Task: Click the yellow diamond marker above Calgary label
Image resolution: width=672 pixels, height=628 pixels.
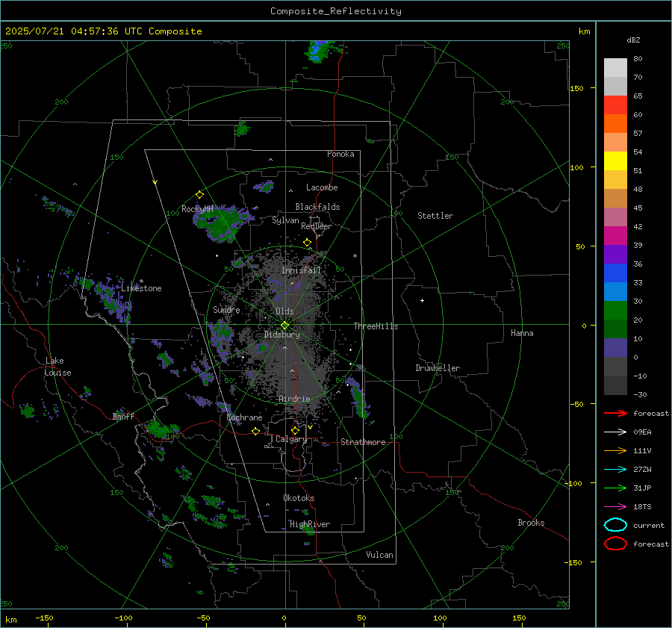Action: [x=295, y=430]
